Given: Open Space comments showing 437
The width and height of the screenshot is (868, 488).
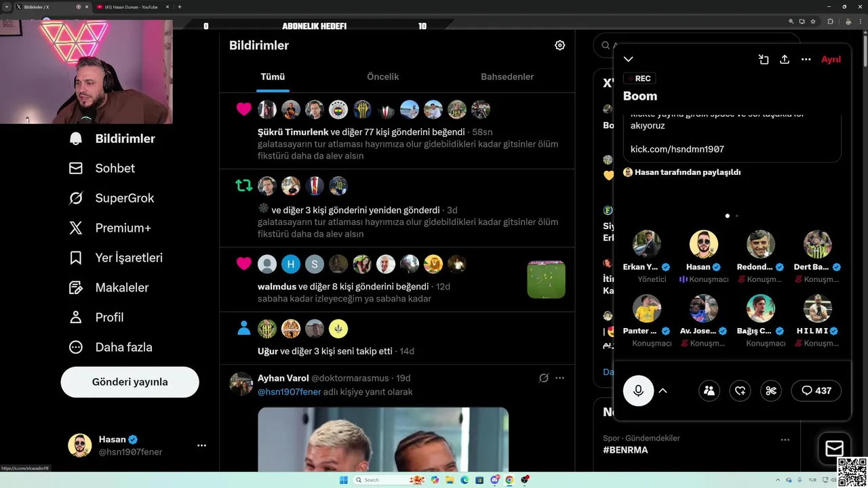Looking at the screenshot, I should (x=816, y=390).
